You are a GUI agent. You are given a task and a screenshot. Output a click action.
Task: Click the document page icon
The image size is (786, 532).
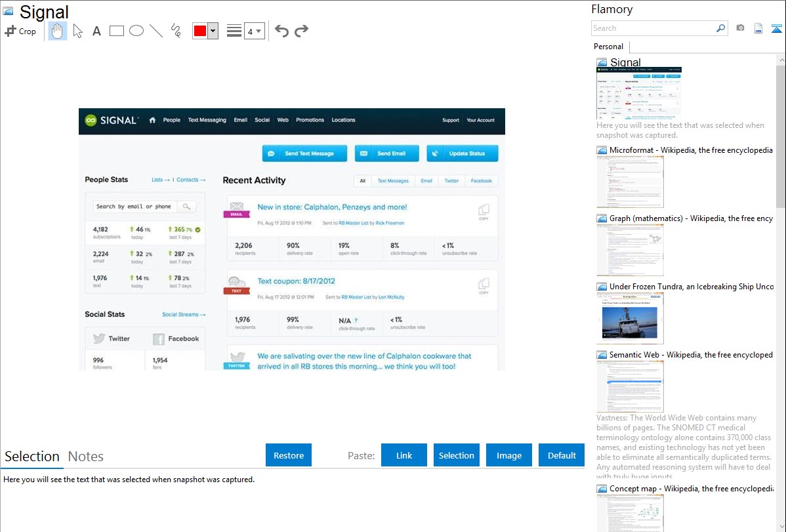coord(758,28)
